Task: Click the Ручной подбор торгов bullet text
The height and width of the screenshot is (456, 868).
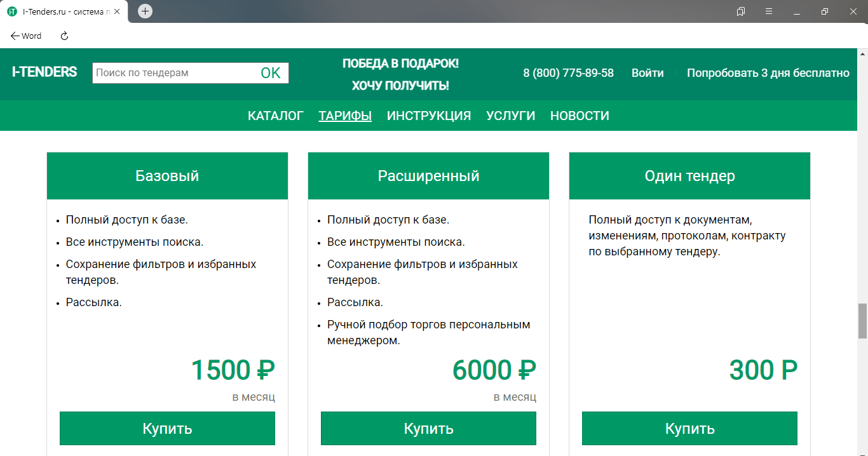Action: (x=428, y=332)
